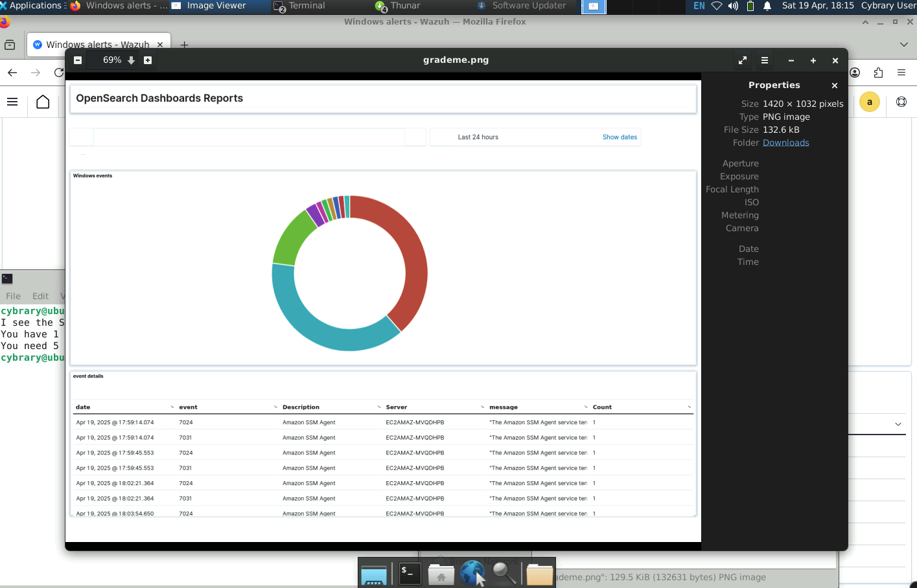Click the Wazuh home icon

(x=43, y=102)
